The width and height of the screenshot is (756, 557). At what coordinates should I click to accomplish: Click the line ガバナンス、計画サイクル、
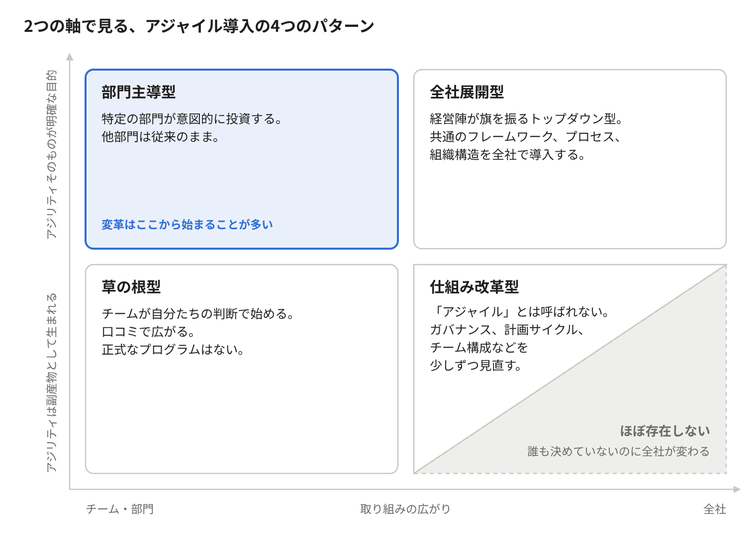coord(507,330)
